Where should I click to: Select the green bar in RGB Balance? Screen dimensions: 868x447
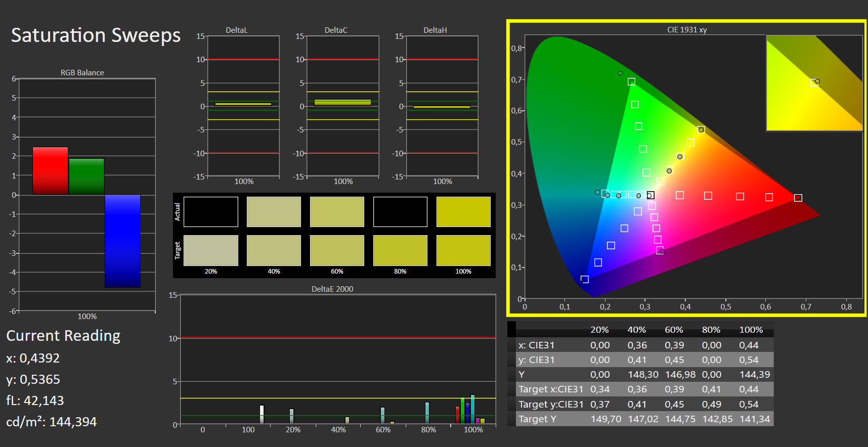point(86,176)
